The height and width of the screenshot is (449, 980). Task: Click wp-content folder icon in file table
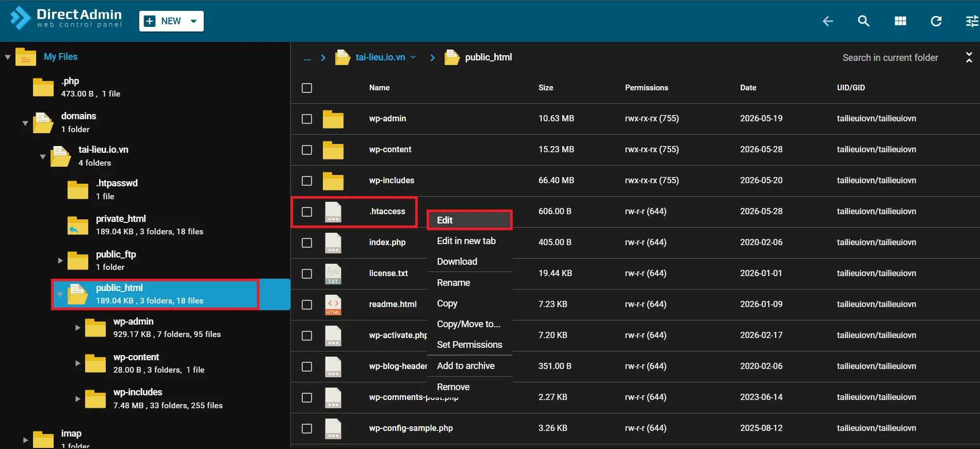click(x=333, y=150)
